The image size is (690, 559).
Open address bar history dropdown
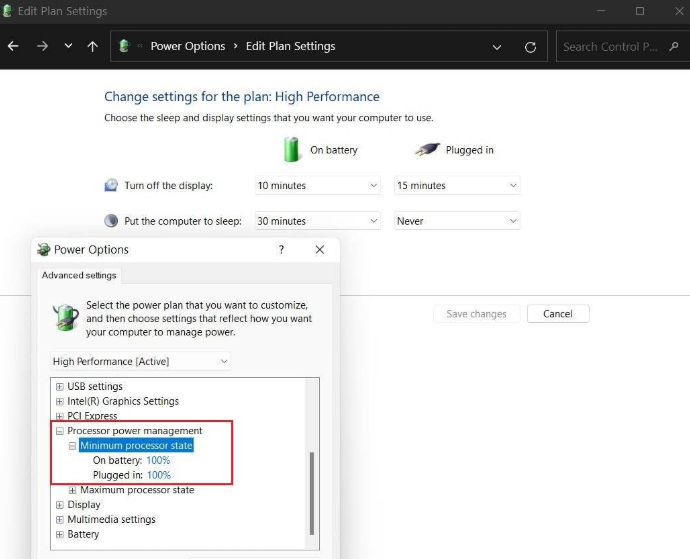tap(497, 47)
